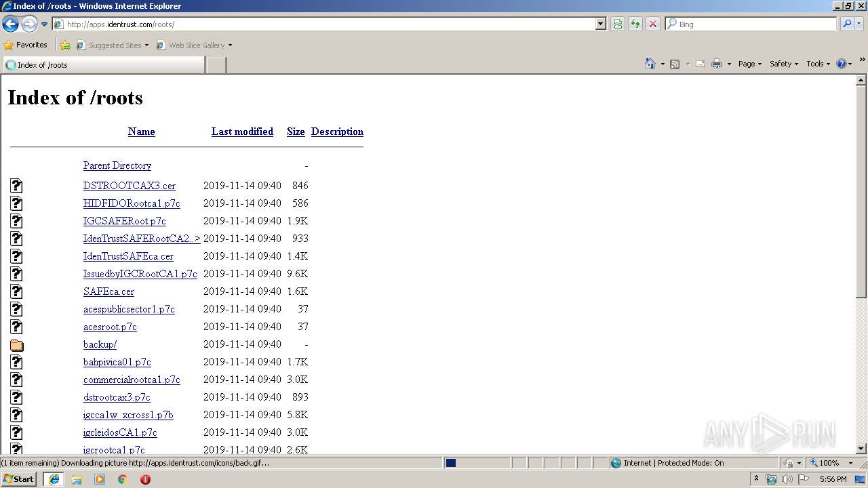The width and height of the screenshot is (868, 488).
Task: Click the Bing search box
Action: pos(751,24)
